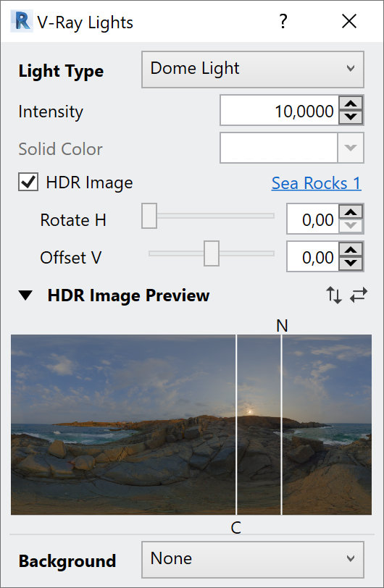Open the Solid Color dropdown arrow
This screenshot has height=588, width=384.
[x=351, y=148]
